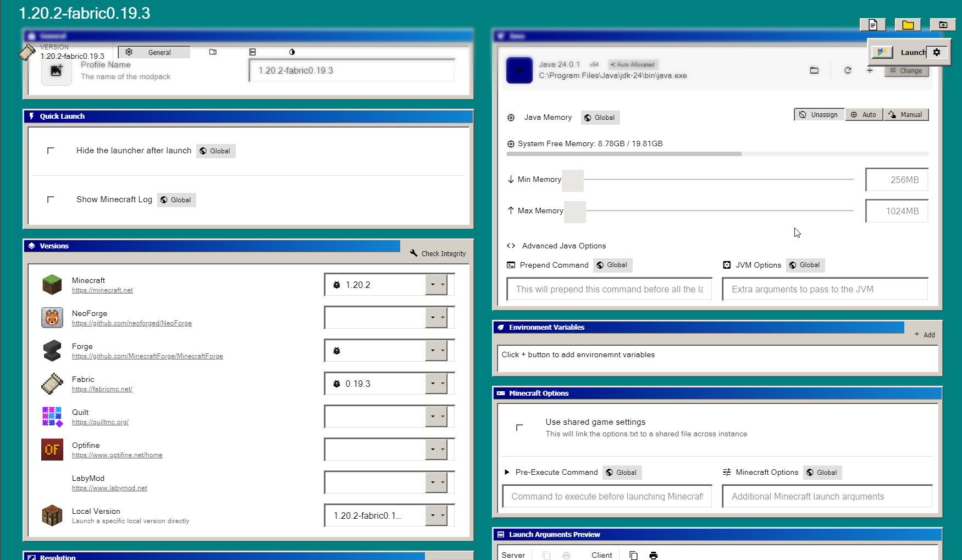Open the fabricmc.net link
The height and width of the screenshot is (560, 962).
coord(102,389)
